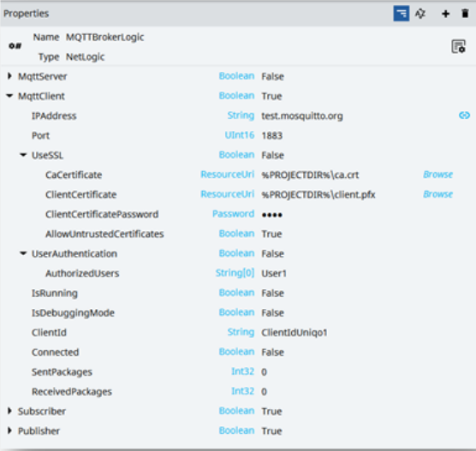Toggle the MqttClient True value
This screenshot has width=476, height=451.
pyautogui.click(x=271, y=96)
